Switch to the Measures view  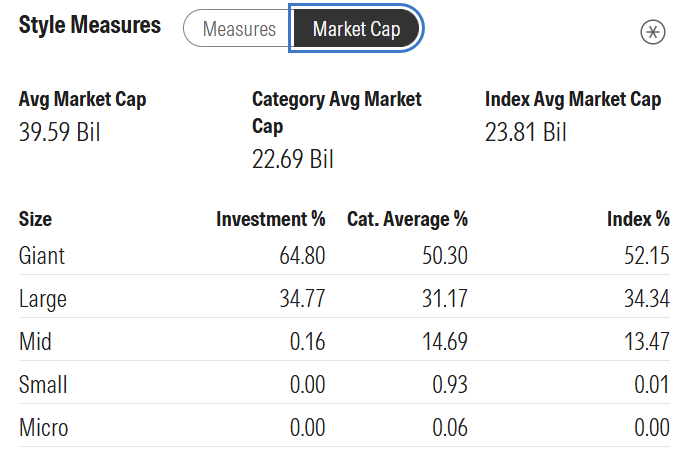239,29
